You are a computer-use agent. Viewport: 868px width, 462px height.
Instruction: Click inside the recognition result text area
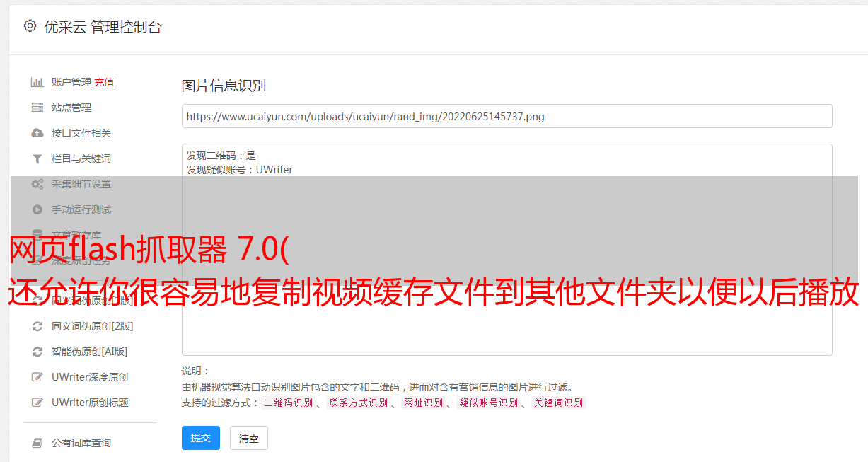pos(507,250)
